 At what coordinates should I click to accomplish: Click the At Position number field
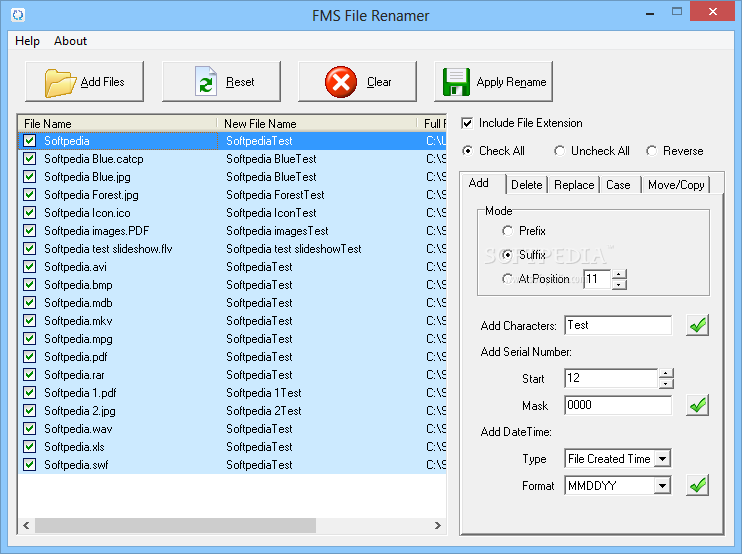click(x=598, y=279)
